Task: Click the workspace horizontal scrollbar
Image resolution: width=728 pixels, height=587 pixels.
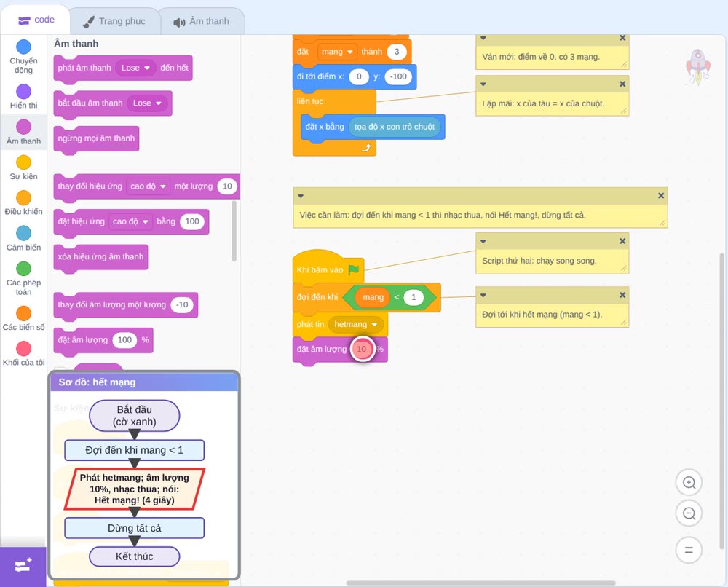Action: point(481,583)
